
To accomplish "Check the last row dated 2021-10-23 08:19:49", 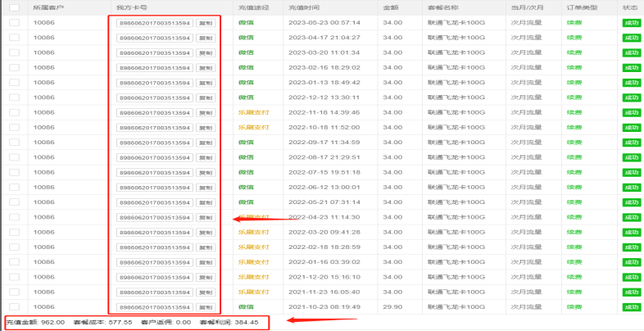I will pos(15,306).
